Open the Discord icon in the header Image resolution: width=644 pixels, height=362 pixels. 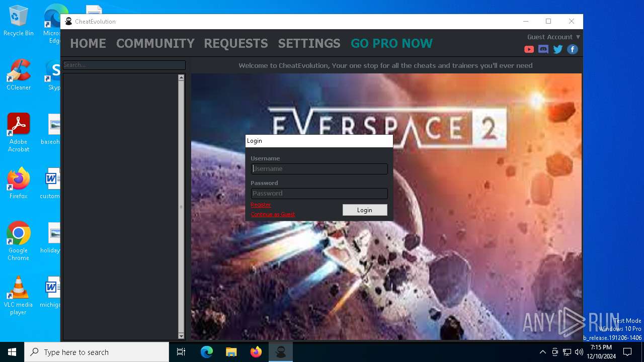pyautogui.click(x=543, y=49)
